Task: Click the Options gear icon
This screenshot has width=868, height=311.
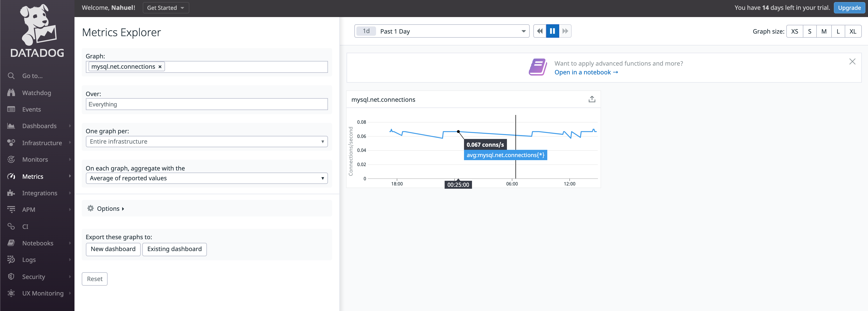Action: coord(90,208)
